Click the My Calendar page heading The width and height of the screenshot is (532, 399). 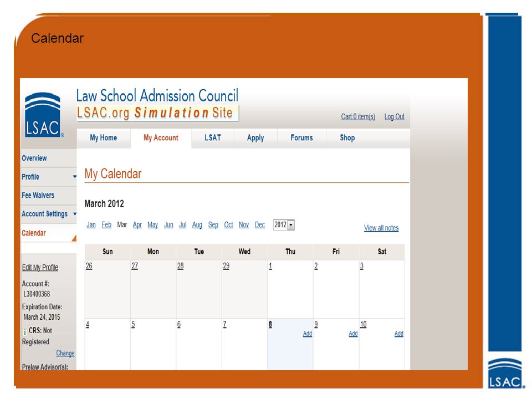pyautogui.click(x=113, y=173)
